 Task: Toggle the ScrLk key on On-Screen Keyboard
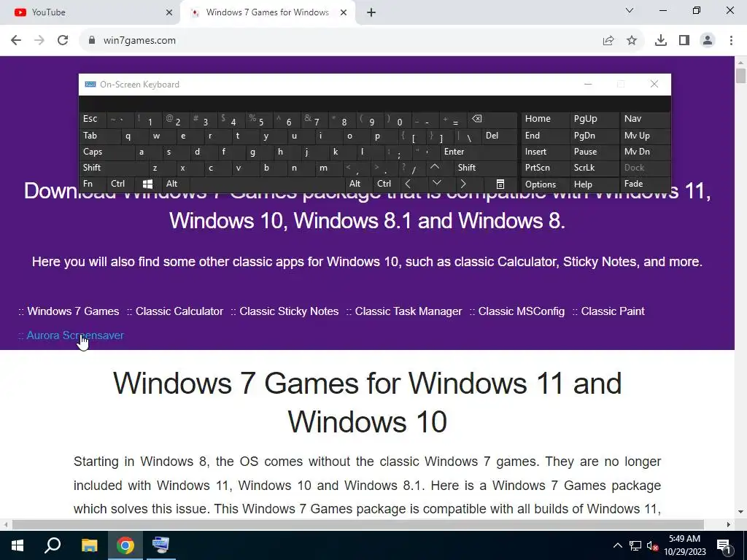coord(594,168)
